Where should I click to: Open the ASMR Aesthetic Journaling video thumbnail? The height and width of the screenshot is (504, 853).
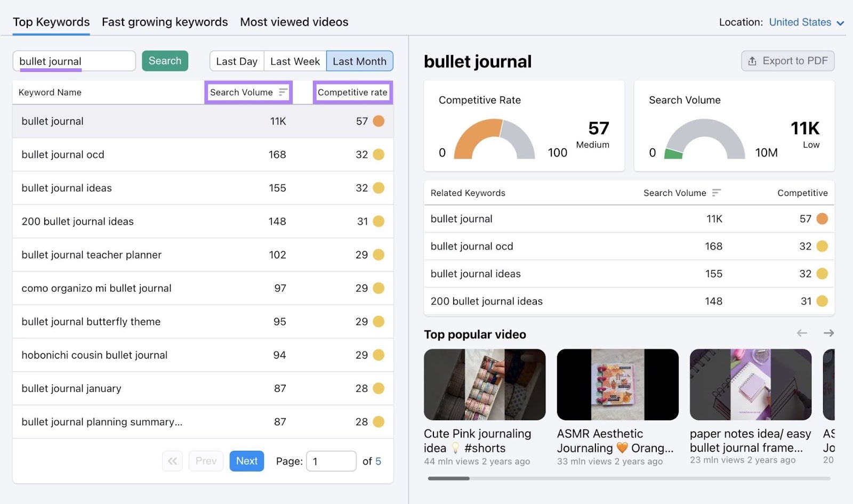(x=617, y=385)
